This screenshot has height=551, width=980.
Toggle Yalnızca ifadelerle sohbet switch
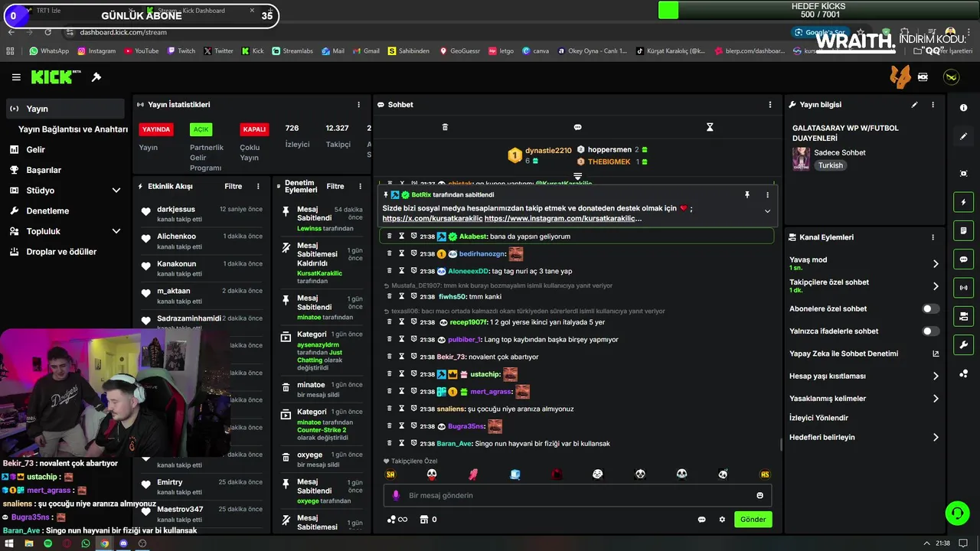coord(930,331)
